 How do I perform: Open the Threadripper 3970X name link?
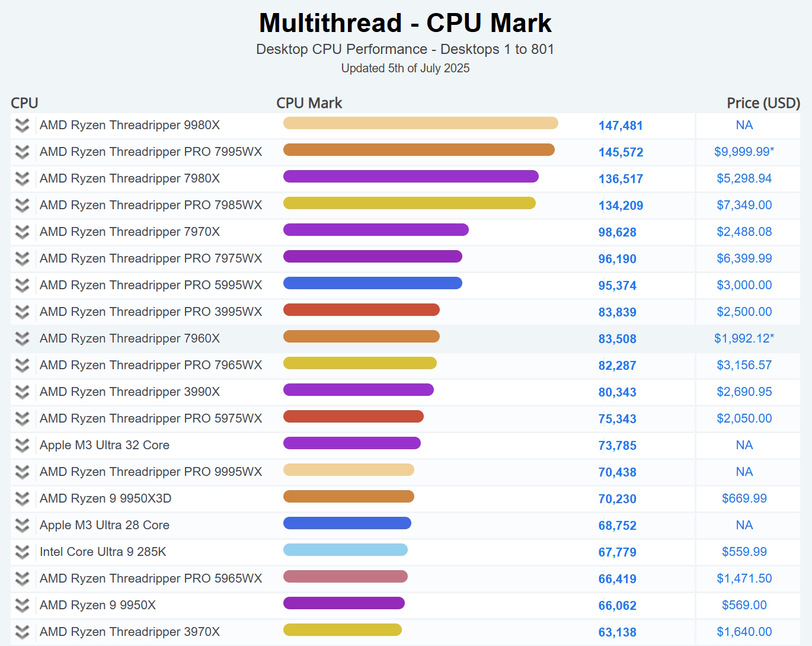tap(130, 632)
